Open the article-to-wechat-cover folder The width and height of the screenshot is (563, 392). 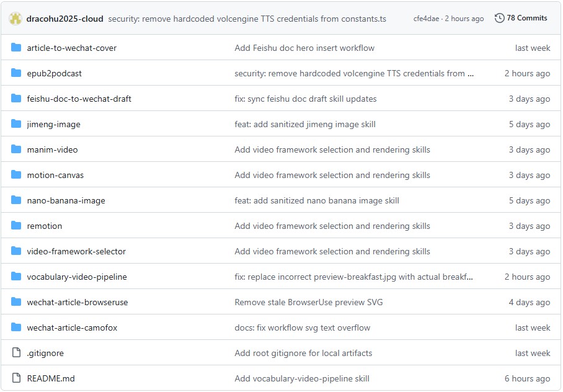(71, 48)
